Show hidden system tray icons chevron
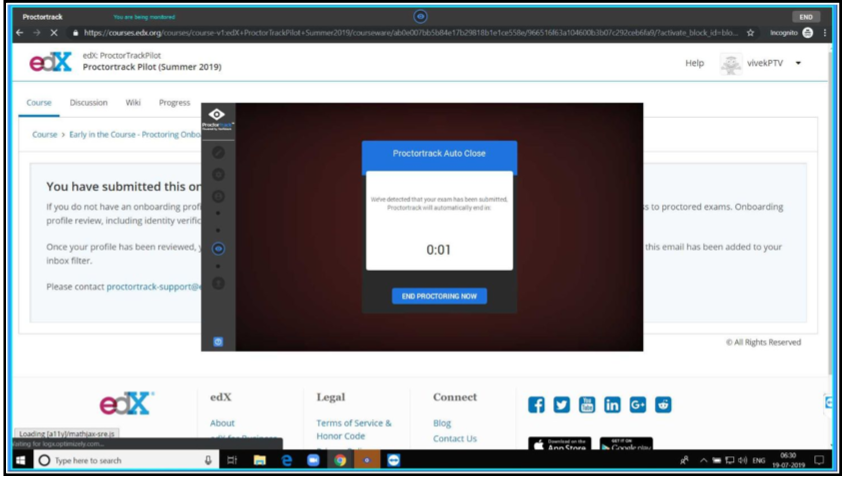Image resolution: width=846 pixels, height=480 pixels. pos(704,461)
